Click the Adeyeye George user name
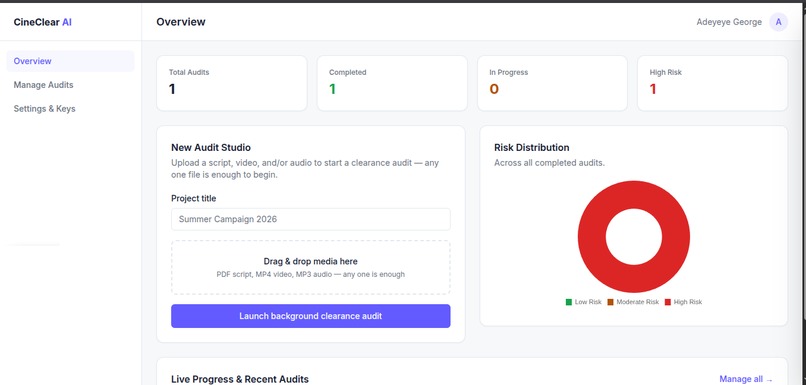This screenshot has width=806, height=385. pos(729,22)
